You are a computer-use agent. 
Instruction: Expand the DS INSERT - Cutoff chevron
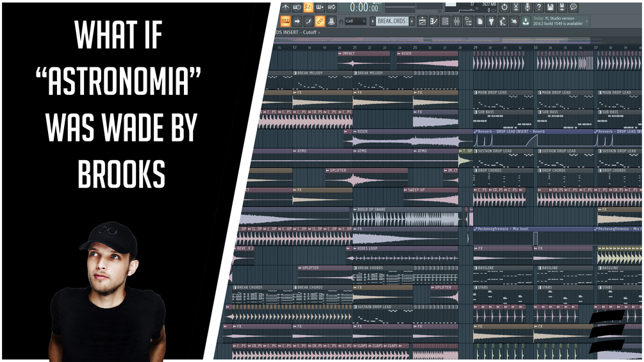319,32
